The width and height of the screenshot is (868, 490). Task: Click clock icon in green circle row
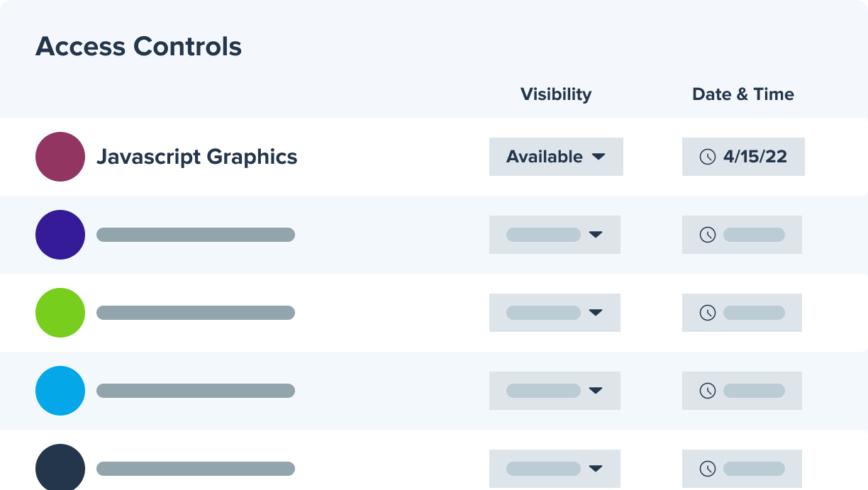point(707,313)
